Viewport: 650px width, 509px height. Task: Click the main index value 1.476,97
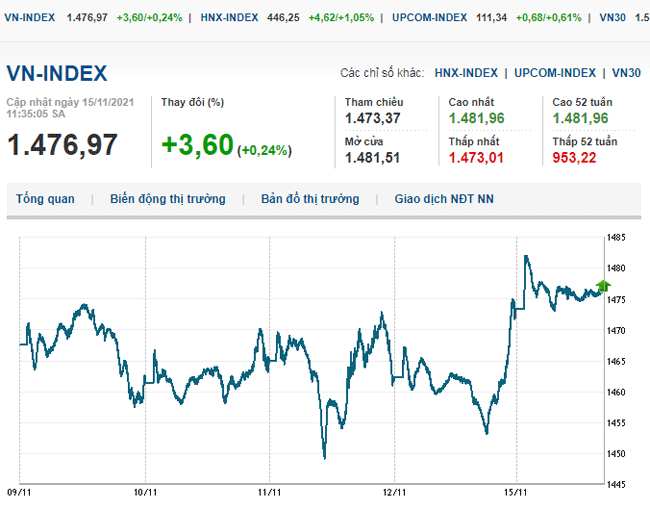pos(62,144)
